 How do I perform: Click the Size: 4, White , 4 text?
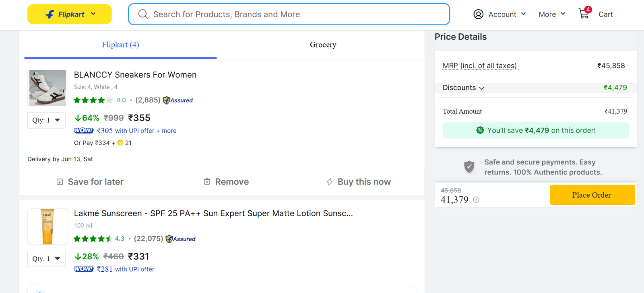point(96,87)
